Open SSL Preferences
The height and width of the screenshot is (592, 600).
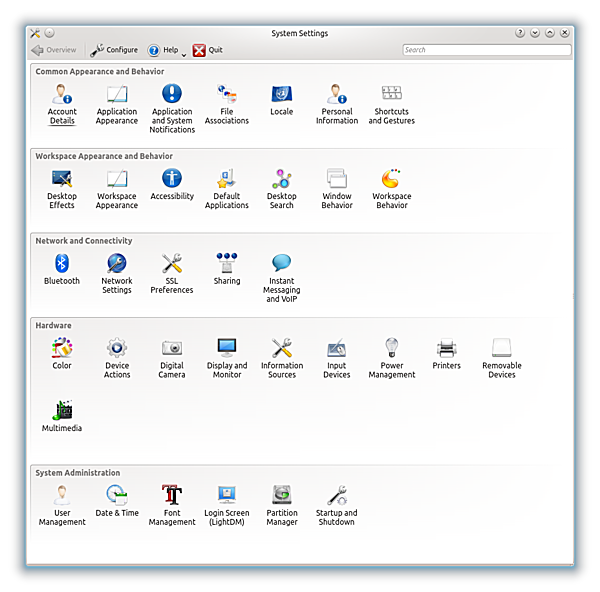coord(172,274)
